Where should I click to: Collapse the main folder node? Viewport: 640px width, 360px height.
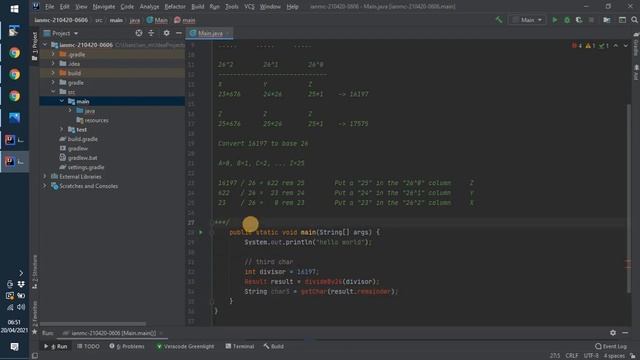(62, 101)
